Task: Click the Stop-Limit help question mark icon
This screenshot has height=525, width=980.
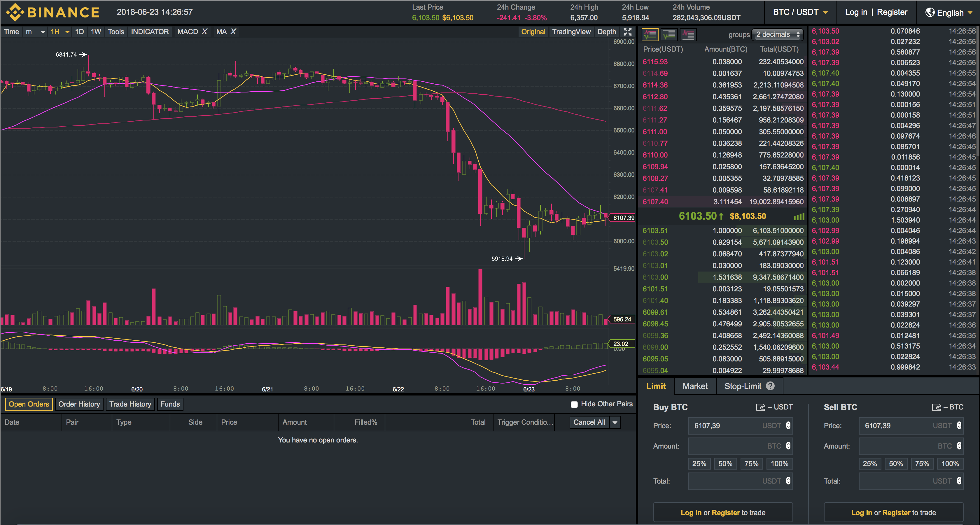Action: click(770, 386)
